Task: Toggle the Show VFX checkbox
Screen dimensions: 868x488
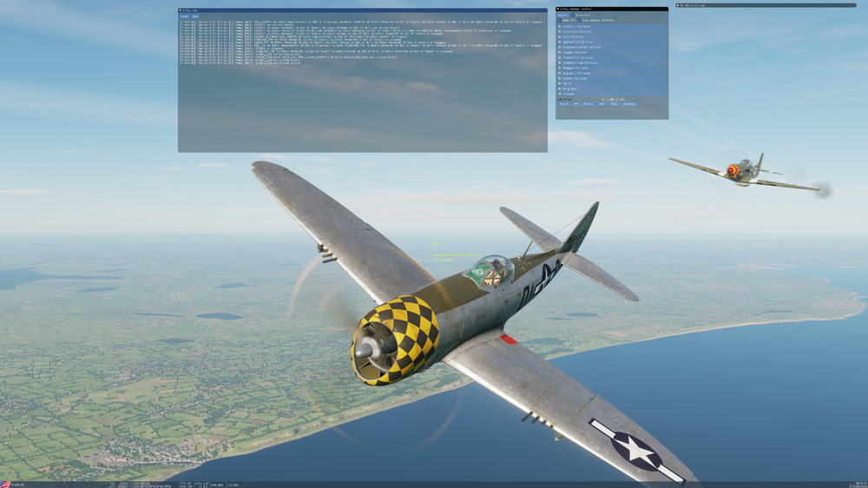Action: [559, 21]
